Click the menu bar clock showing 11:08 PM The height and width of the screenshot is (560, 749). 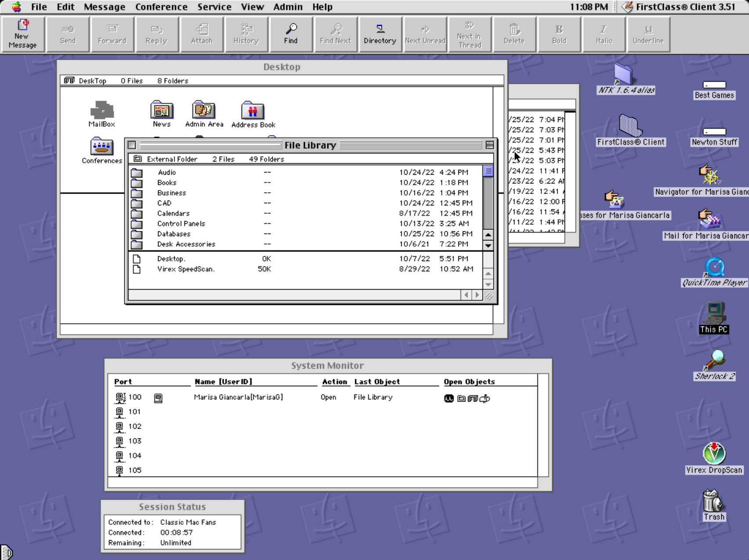click(x=589, y=7)
